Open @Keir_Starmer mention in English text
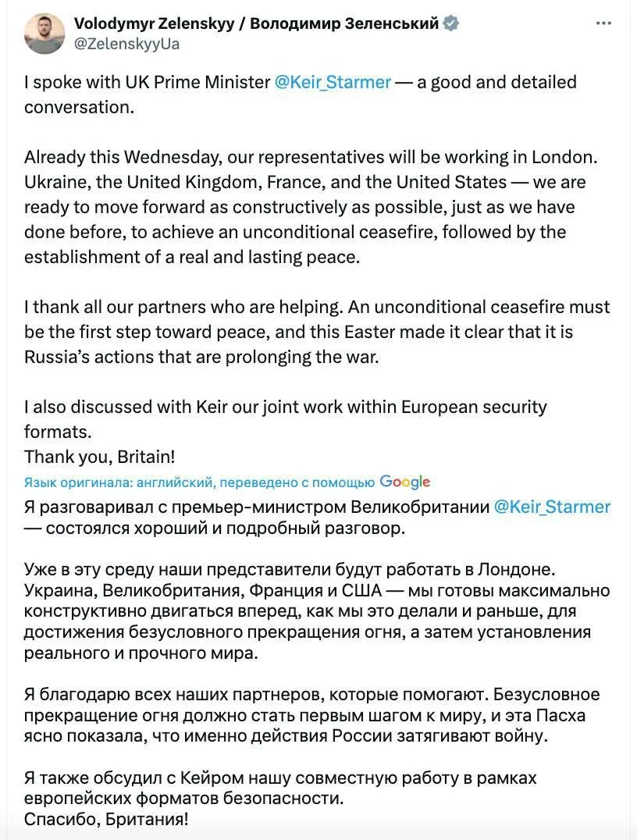Screen dimensions: 637x840 coord(333,82)
